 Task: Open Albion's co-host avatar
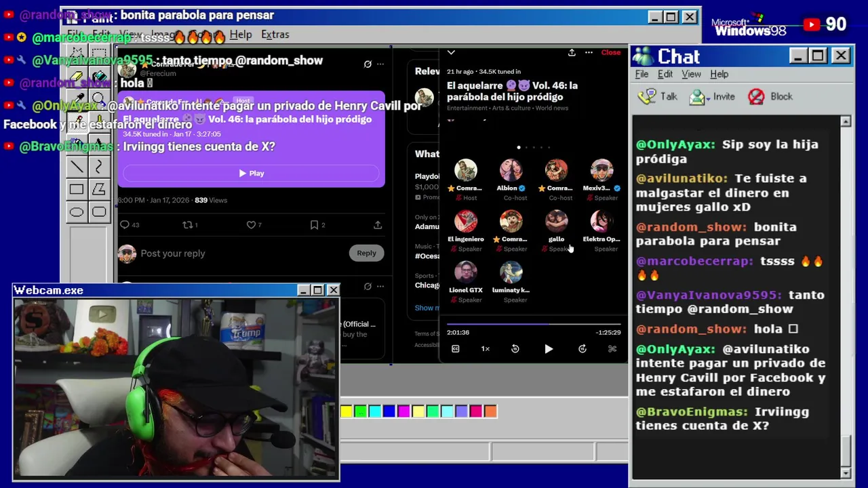[x=511, y=170]
